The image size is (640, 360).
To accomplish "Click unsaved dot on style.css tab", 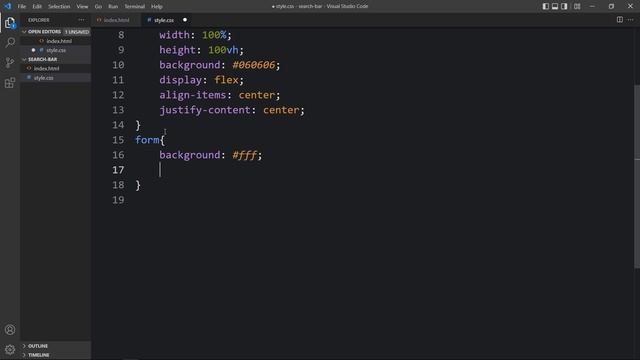I will [185, 20].
